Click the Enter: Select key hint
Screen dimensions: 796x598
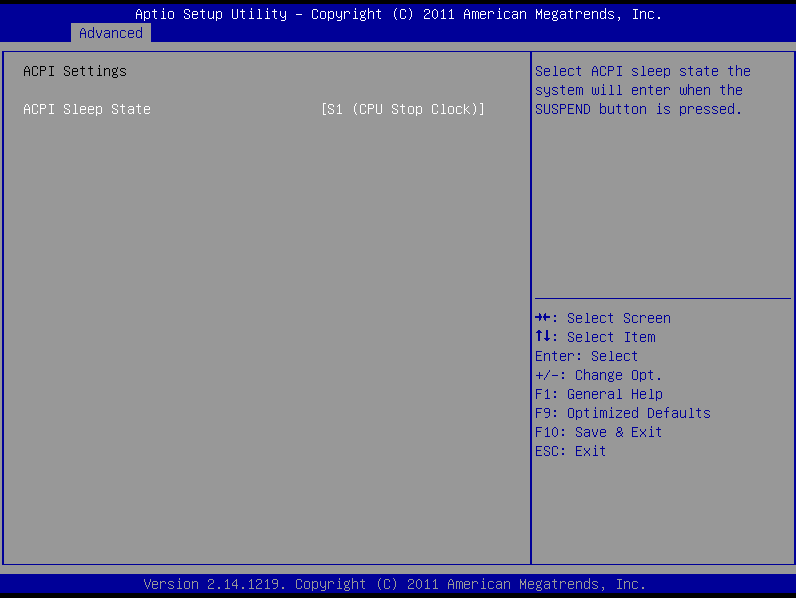coord(586,356)
